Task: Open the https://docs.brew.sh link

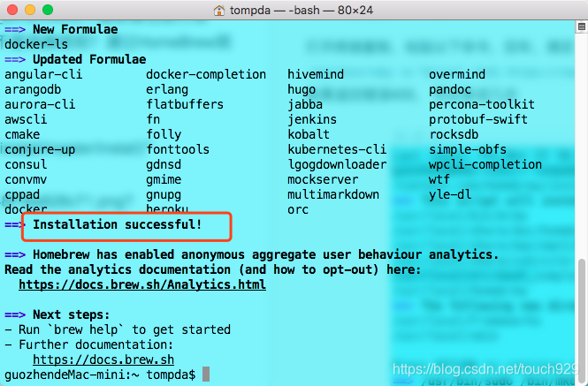Action: pyautogui.click(x=103, y=360)
